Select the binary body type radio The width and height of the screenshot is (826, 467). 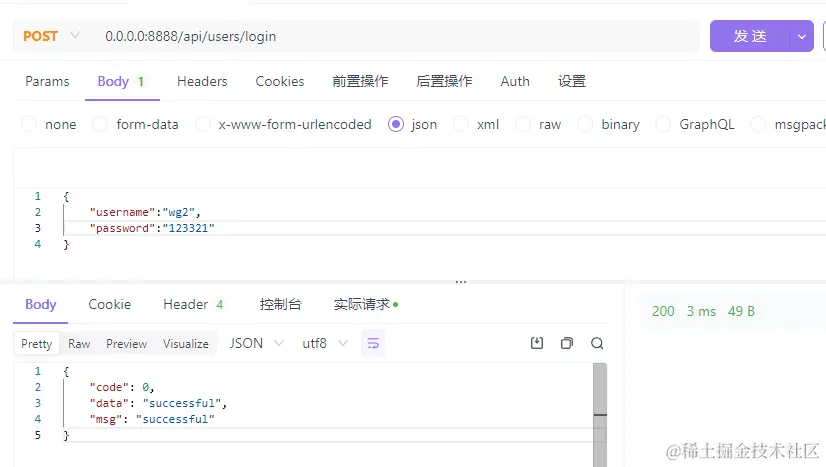(585, 124)
